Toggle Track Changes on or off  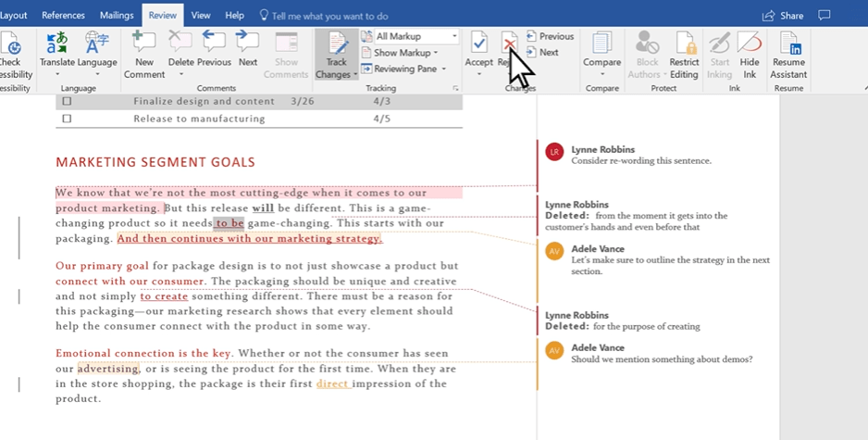click(x=337, y=48)
